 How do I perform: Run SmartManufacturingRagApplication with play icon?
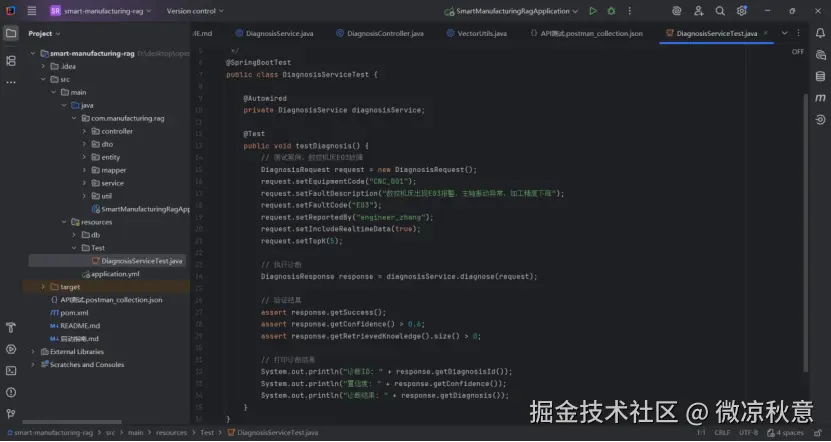pyautogui.click(x=593, y=11)
